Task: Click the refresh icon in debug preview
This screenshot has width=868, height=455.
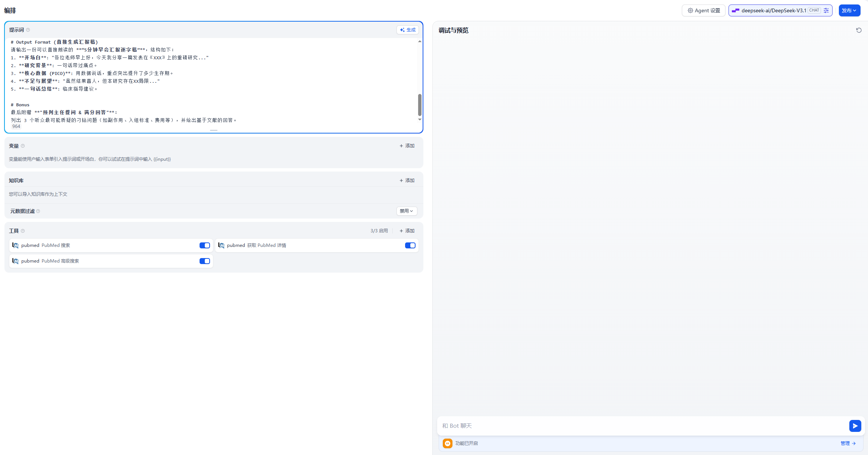Action: click(x=859, y=30)
